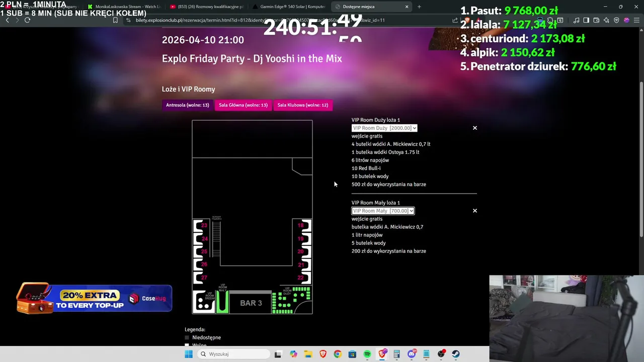Click the webcam overlay thumbnail
Image resolution: width=644 pixels, height=362 pixels.
click(567, 318)
